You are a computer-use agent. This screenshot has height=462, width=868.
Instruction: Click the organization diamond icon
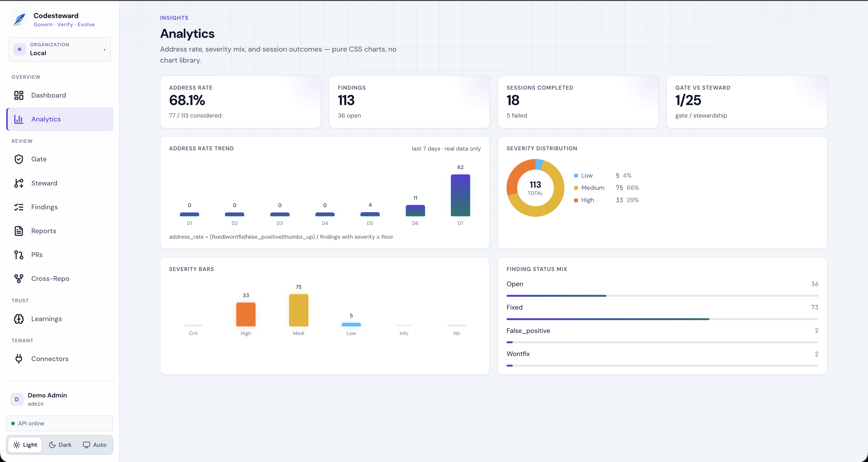point(20,49)
